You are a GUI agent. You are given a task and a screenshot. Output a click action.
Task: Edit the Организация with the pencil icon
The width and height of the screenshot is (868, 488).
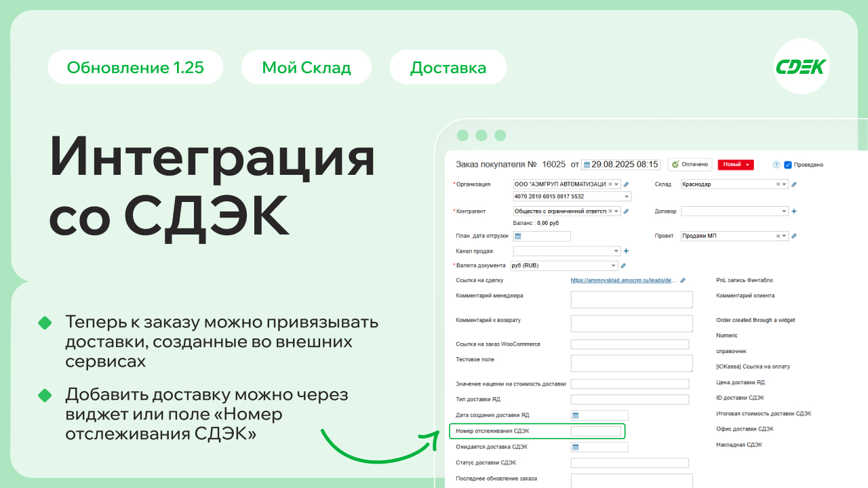click(626, 184)
